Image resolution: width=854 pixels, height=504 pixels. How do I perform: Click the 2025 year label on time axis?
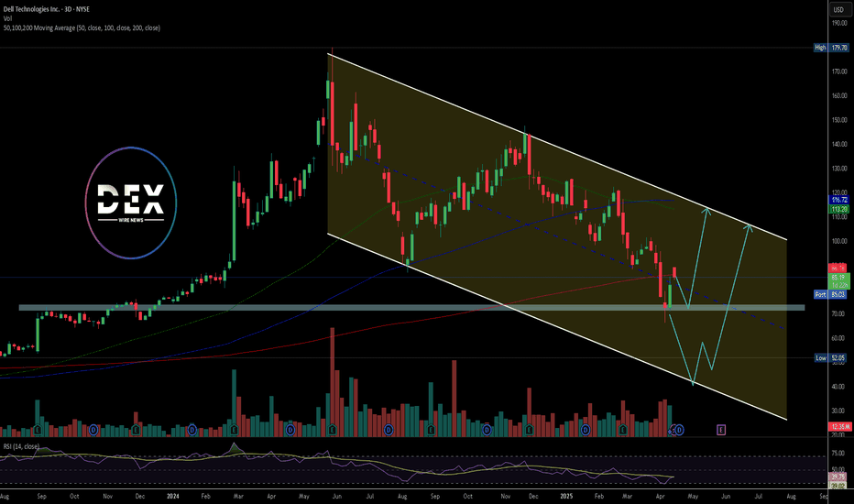(x=566, y=497)
